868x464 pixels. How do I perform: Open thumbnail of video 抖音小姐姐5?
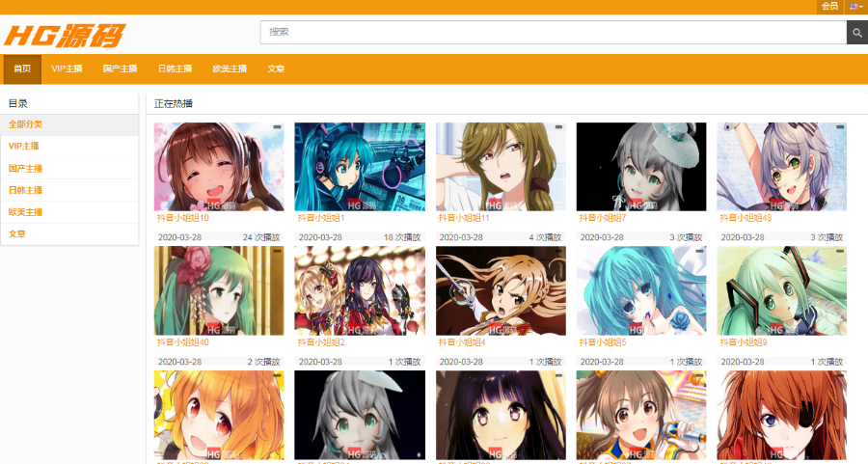[x=641, y=290]
